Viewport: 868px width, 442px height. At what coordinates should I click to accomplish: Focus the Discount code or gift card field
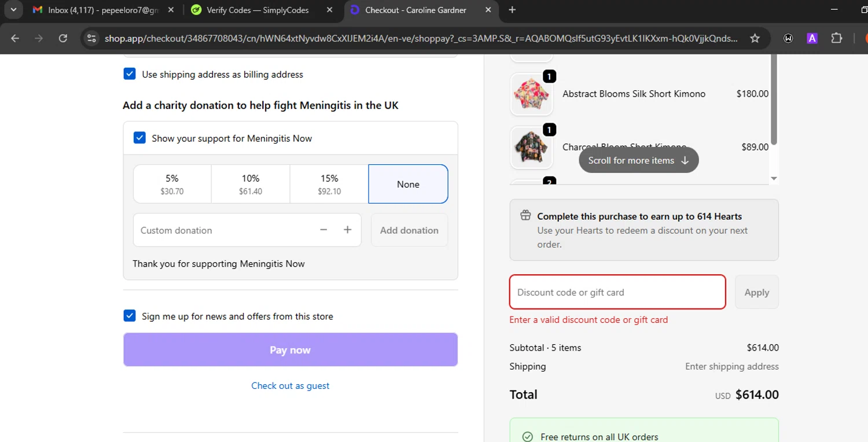point(617,292)
